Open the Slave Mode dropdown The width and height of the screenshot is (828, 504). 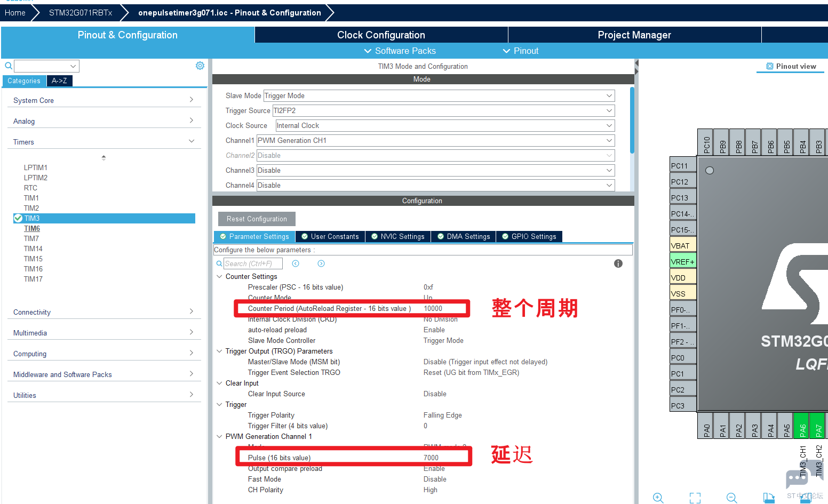pos(439,95)
